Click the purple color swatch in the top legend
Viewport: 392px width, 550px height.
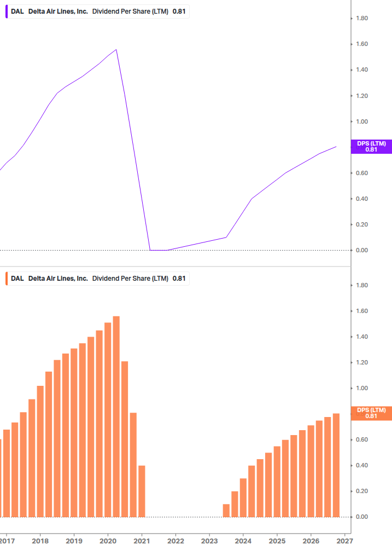7,11
